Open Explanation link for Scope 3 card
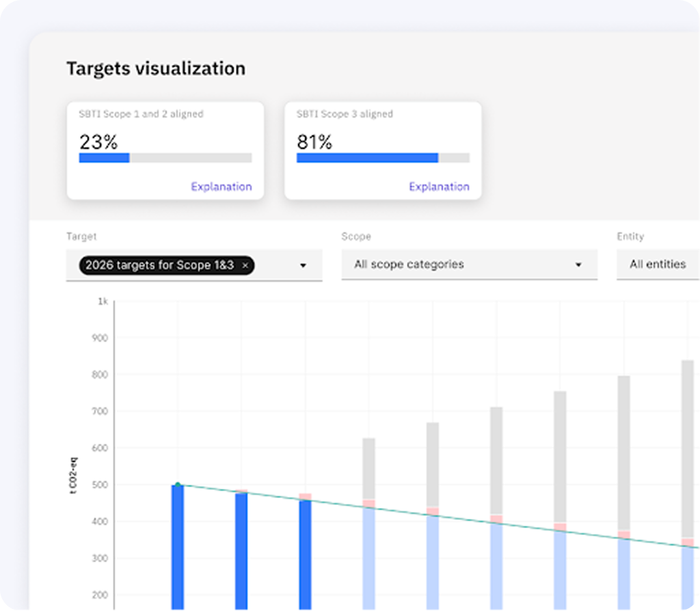This screenshot has height=611, width=700. [439, 187]
